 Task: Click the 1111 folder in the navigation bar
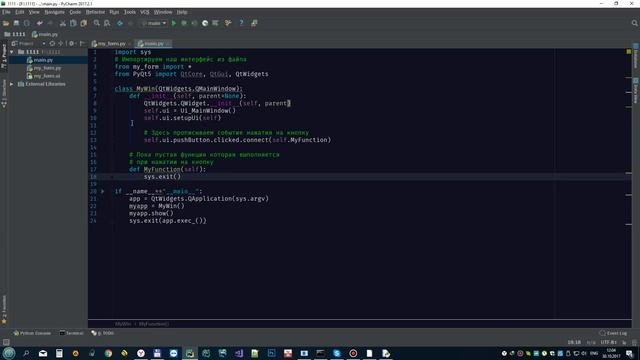click(x=15, y=34)
